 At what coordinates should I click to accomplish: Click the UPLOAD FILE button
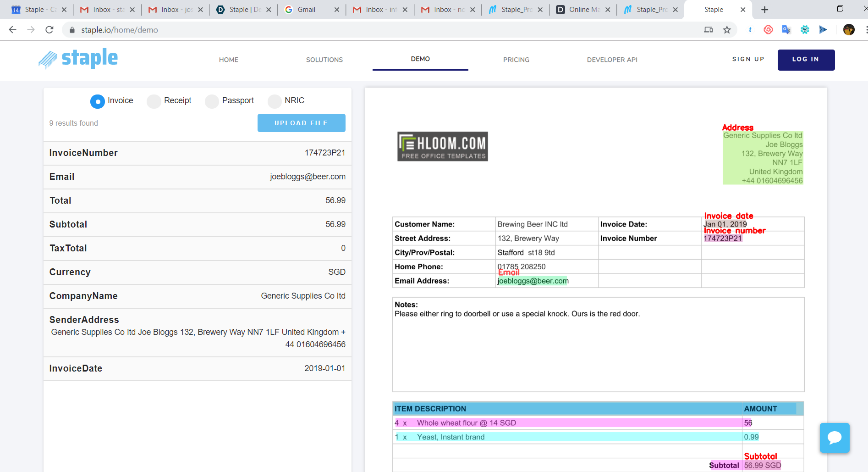pyautogui.click(x=302, y=123)
